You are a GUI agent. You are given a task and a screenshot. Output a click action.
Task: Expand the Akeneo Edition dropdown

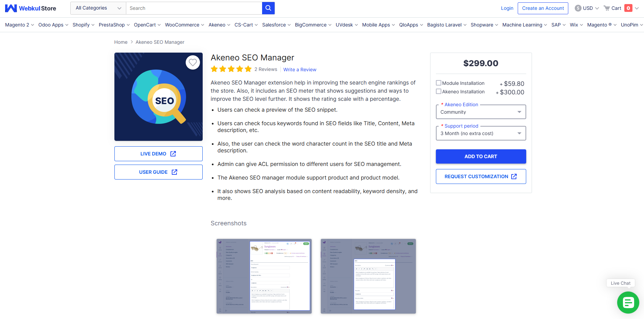tap(481, 112)
